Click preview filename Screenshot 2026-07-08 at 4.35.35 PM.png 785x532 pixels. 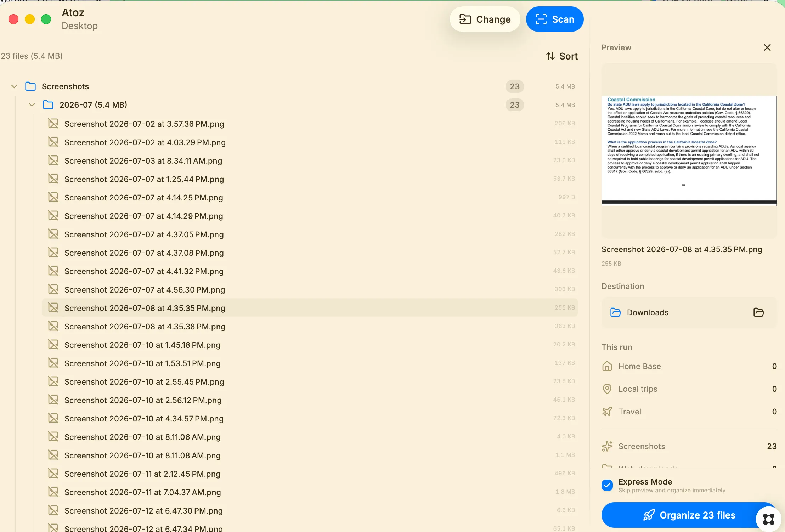click(682, 249)
